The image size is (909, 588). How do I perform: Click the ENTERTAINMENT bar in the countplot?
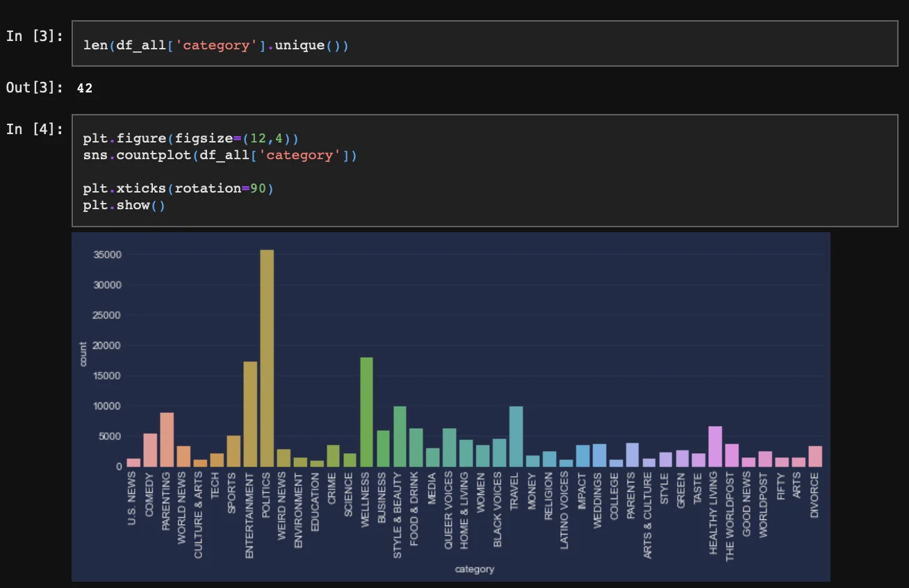point(250,414)
